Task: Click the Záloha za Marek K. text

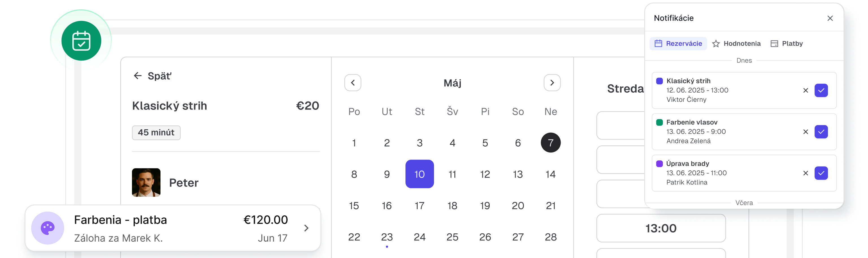Action: [x=118, y=238]
